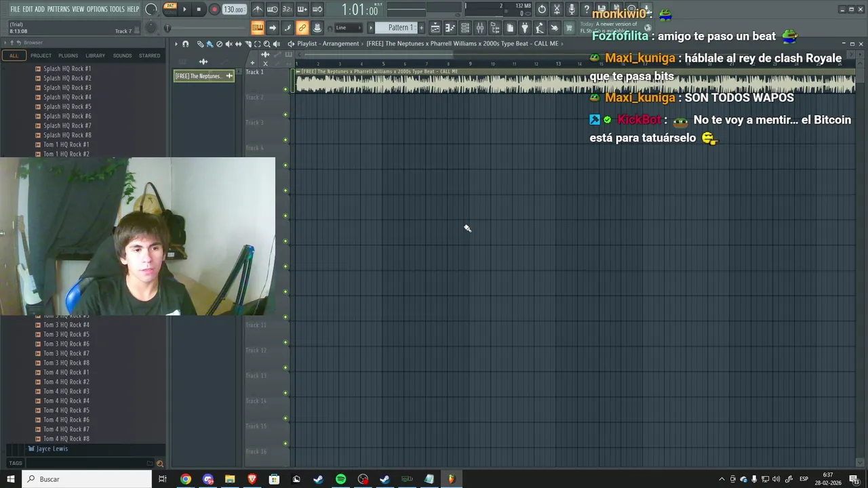Open the EDIT menu
Screen dimensions: 868x488
click(x=28, y=9)
